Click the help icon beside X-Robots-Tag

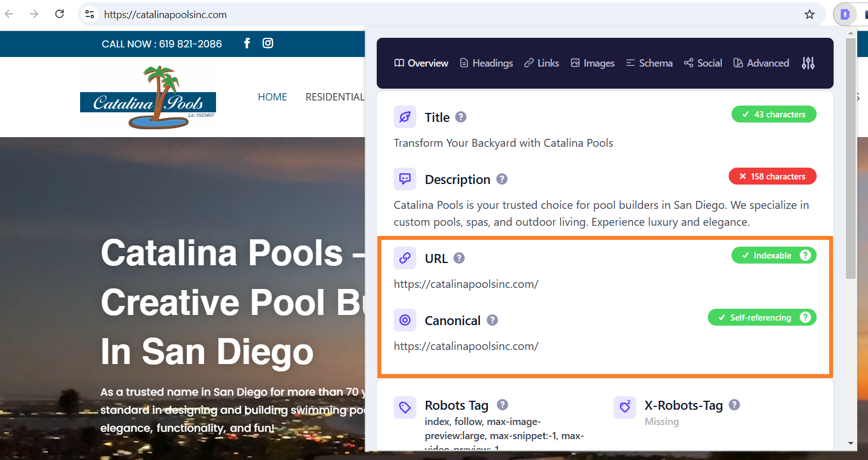(734, 405)
